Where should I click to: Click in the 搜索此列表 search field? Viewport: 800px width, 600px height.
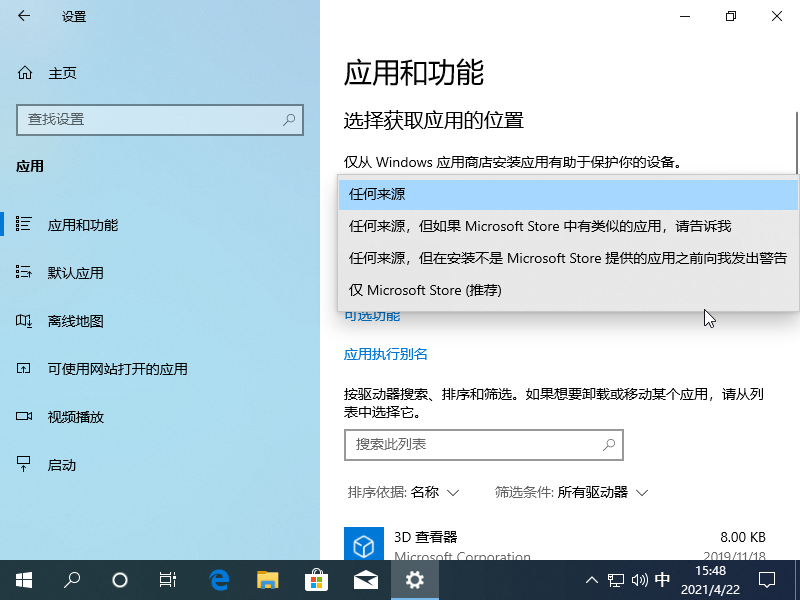click(484, 445)
